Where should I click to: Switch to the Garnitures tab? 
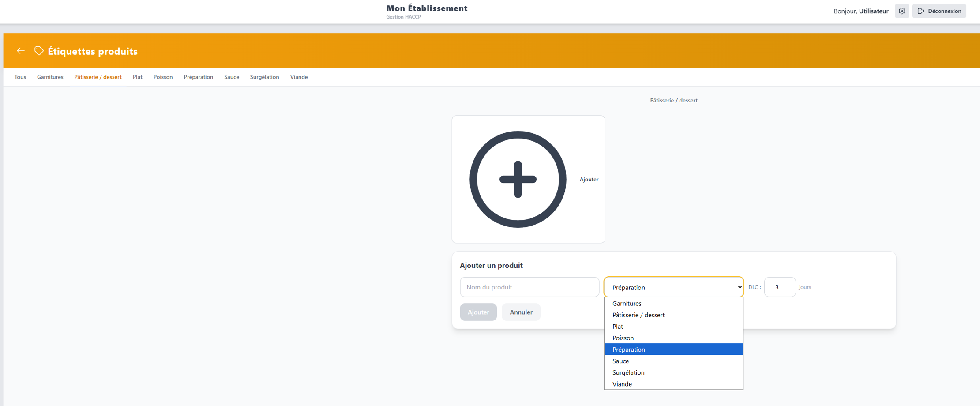[x=50, y=77]
